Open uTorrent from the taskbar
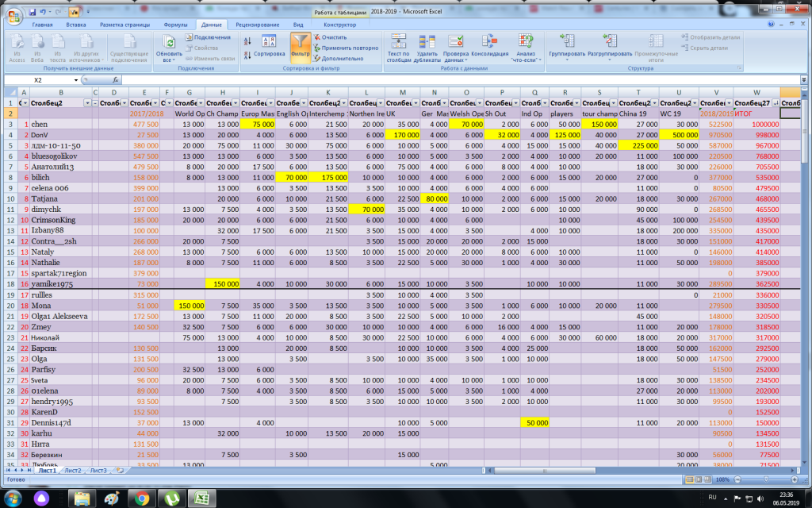Screen dimensions: 812x508 172,498
